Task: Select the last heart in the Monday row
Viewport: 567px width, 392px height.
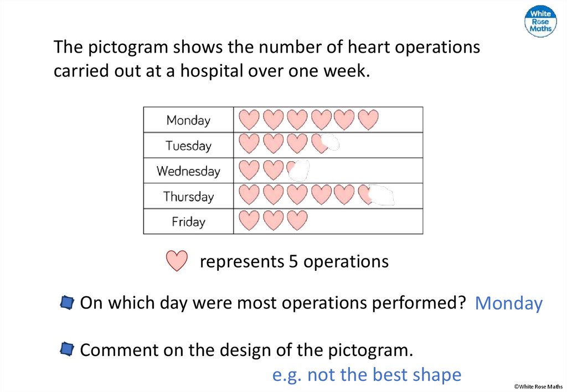Action: (x=368, y=120)
